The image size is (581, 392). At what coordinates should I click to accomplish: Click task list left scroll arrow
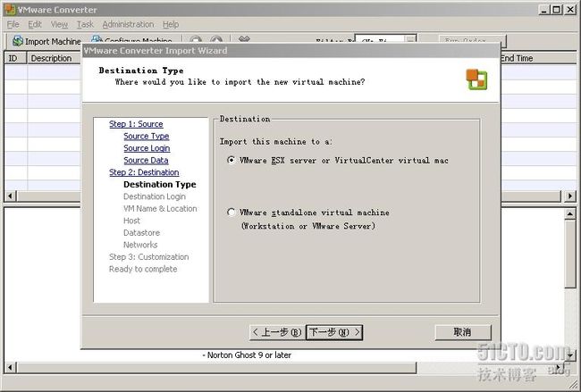click(11, 196)
